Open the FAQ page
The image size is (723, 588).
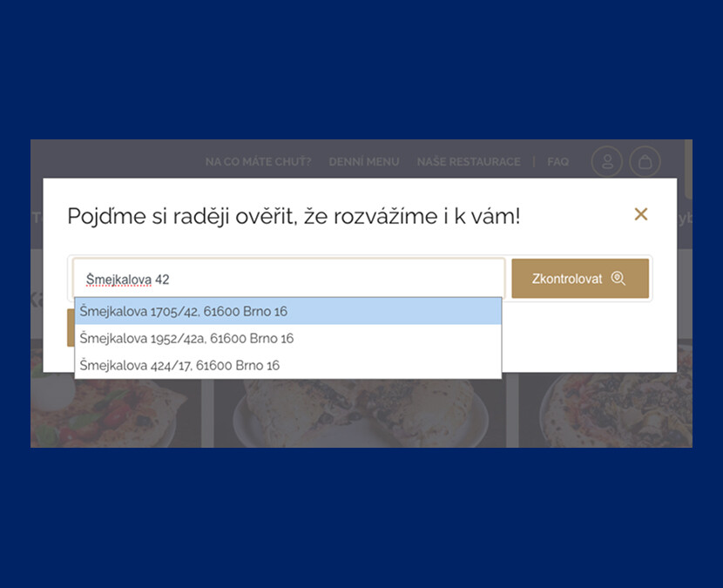pos(557,162)
